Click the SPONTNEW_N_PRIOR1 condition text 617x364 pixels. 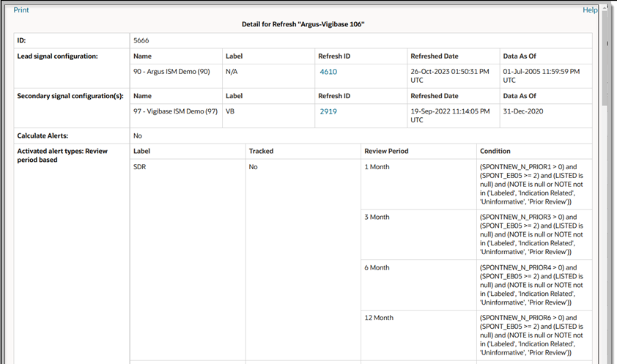(531, 184)
